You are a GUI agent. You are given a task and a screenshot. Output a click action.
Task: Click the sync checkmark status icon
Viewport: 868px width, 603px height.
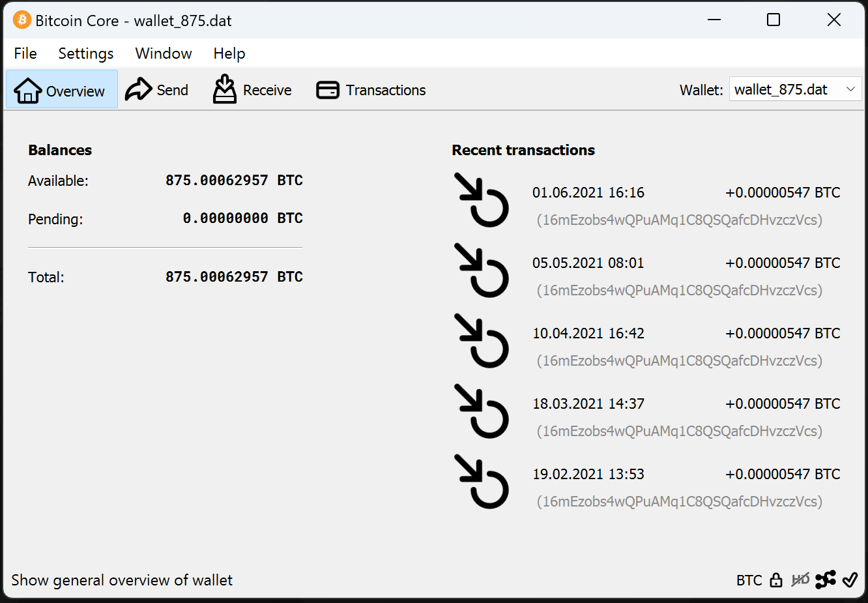coord(850,580)
